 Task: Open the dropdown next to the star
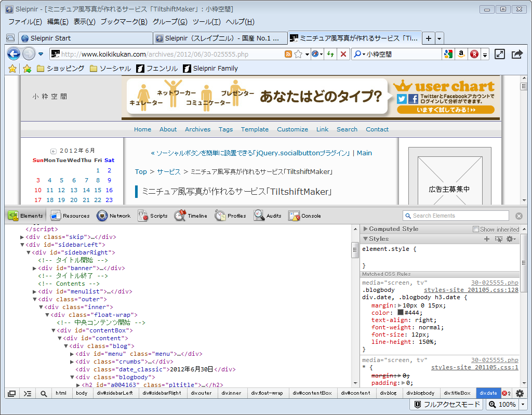point(307,55)
